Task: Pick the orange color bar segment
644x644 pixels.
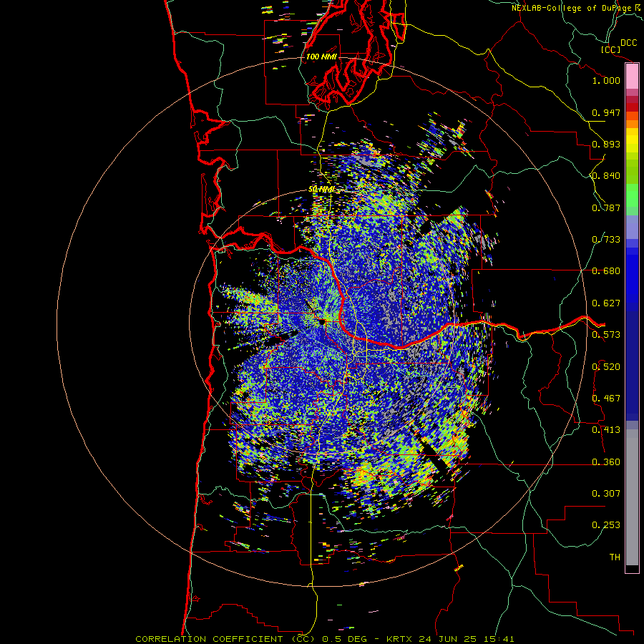Action: (x=632, y=124)
